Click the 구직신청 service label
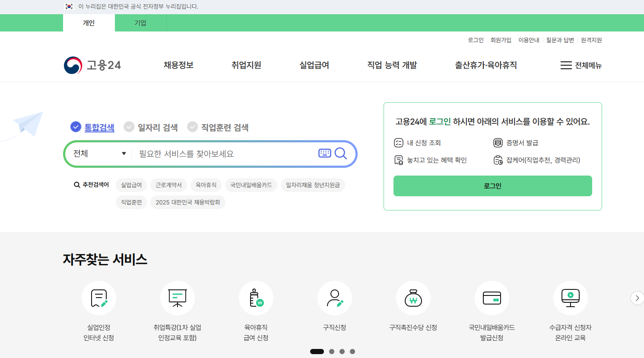 335,327
